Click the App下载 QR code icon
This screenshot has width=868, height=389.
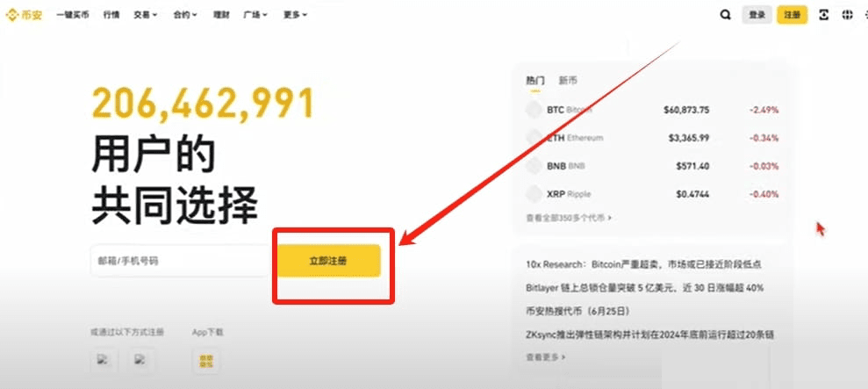point(206,361)
